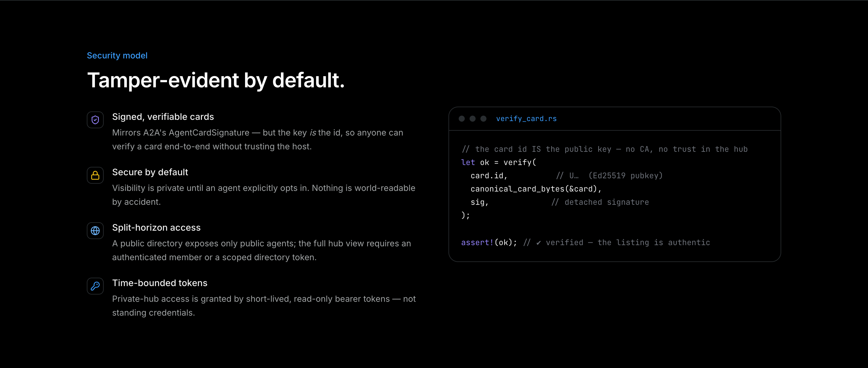The width and height of the screenshot is (868, 368).
Task: Click the code comment about no CA
Action: point(605,149)
